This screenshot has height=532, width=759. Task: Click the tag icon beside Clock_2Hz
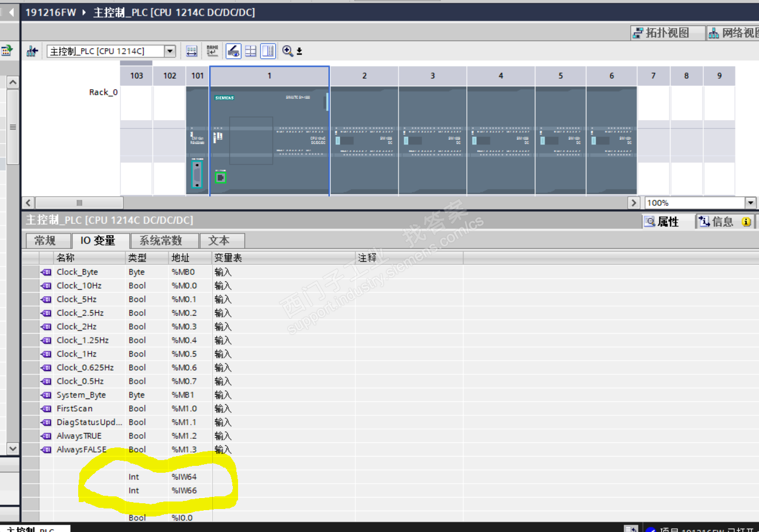(46, 327)
